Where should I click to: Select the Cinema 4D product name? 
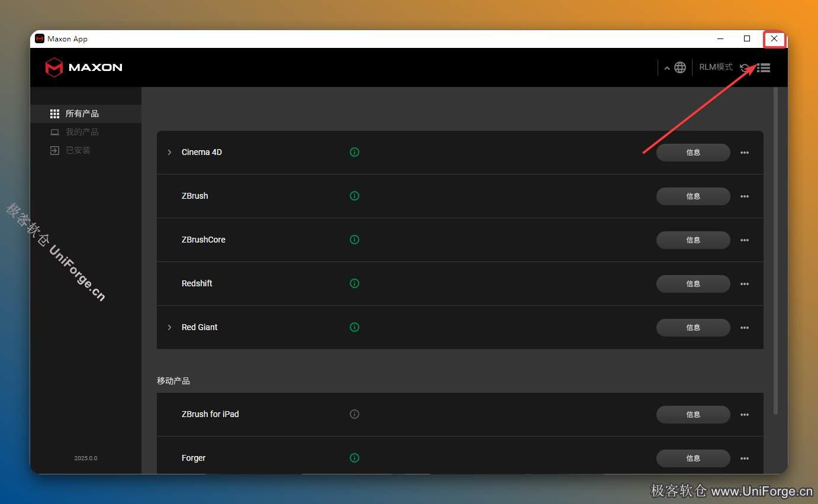(202, 152)
